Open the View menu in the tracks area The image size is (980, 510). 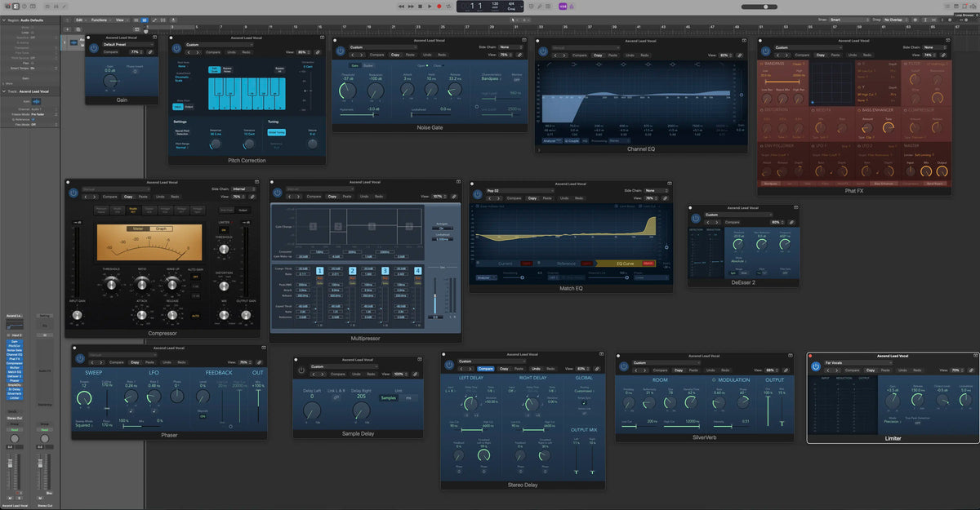120,19
